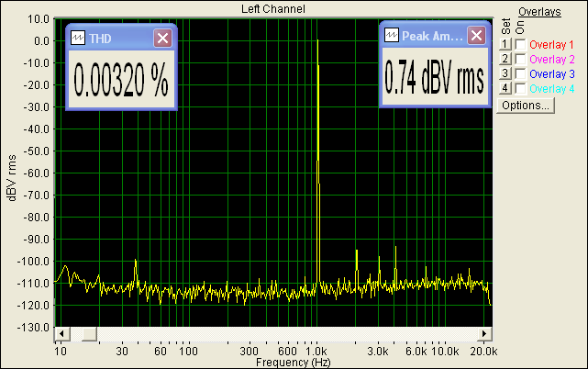
Task: Click the Frequency (Hz) axis label
Action: (x=294, y=363)
